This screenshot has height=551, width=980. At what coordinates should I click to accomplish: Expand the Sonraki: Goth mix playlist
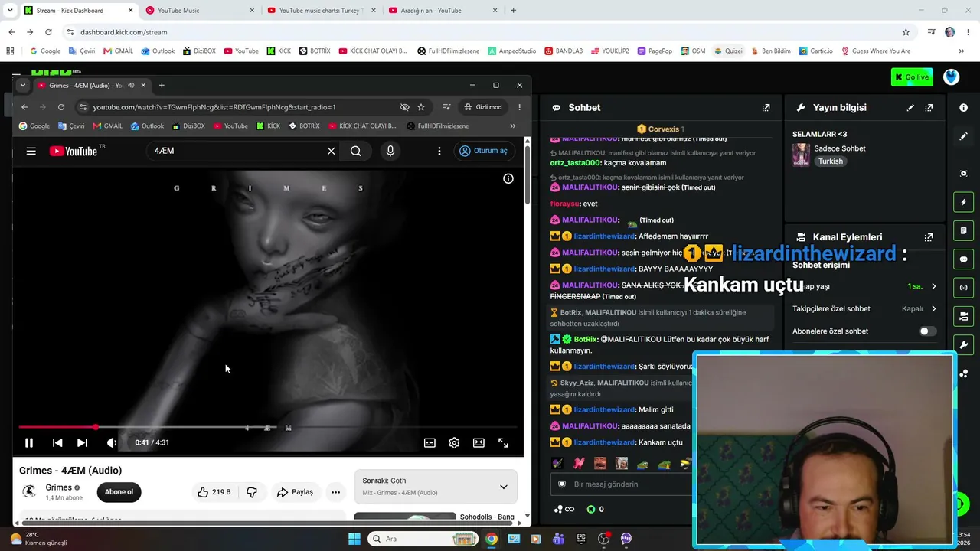(x=503, y=487)
